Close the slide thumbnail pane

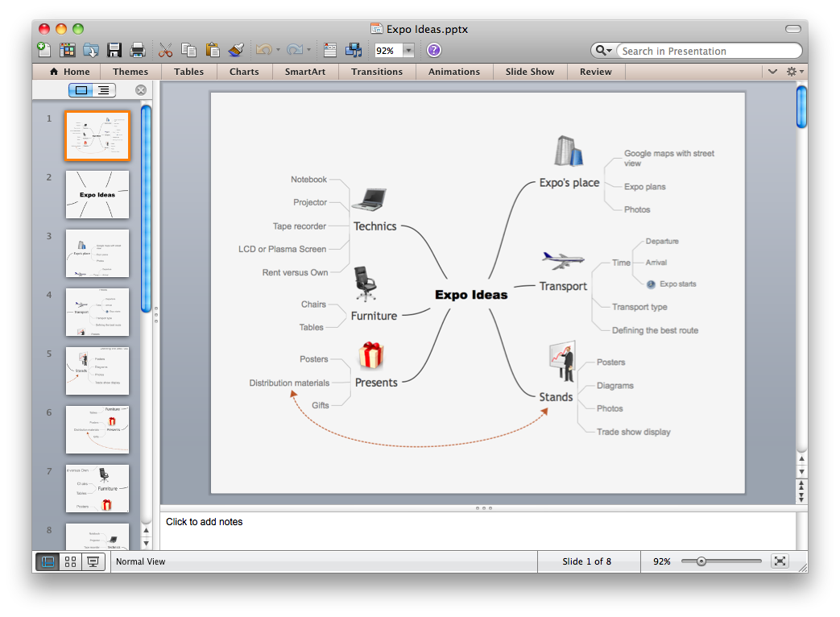(141, 90)
